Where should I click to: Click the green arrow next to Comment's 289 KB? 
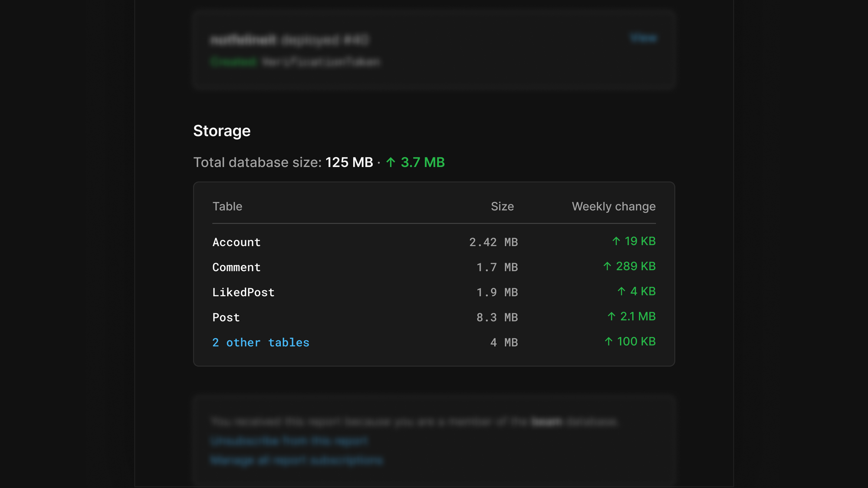(x=608, y=266)
